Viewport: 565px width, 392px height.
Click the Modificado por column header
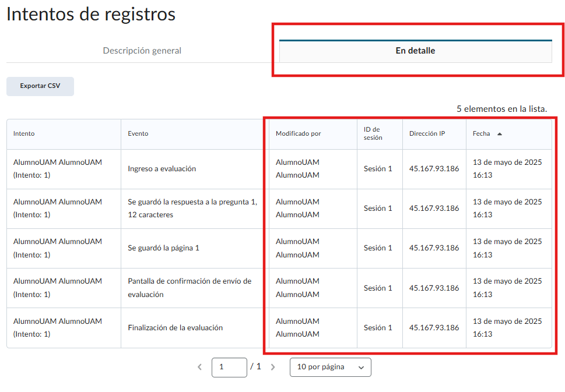(x=298, y=133)
